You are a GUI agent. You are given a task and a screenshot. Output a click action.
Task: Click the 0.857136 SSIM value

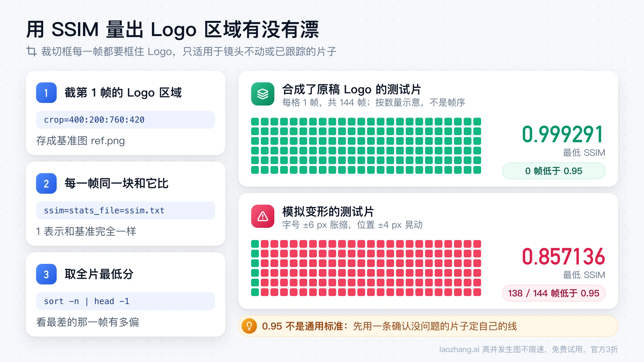pos(563,256)
